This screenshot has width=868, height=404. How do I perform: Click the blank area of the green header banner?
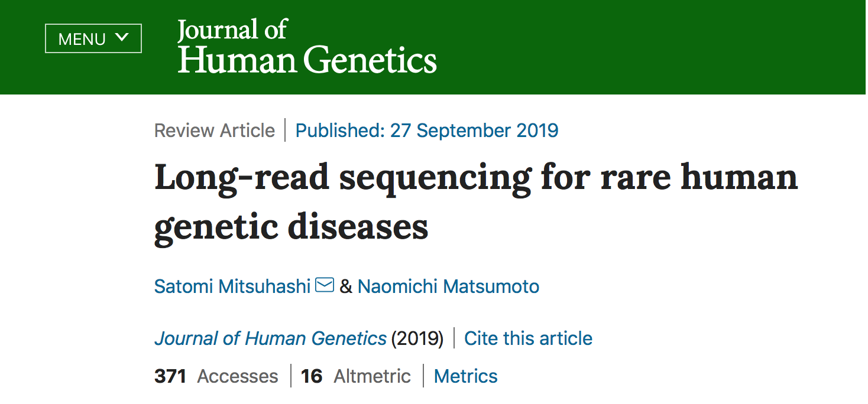click(x=650, y=47)
